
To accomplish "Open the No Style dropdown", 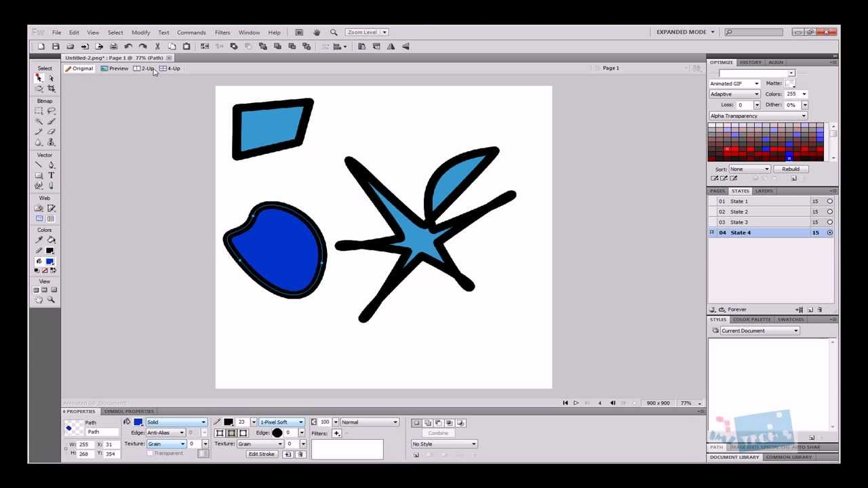I will tap(444, 444).
